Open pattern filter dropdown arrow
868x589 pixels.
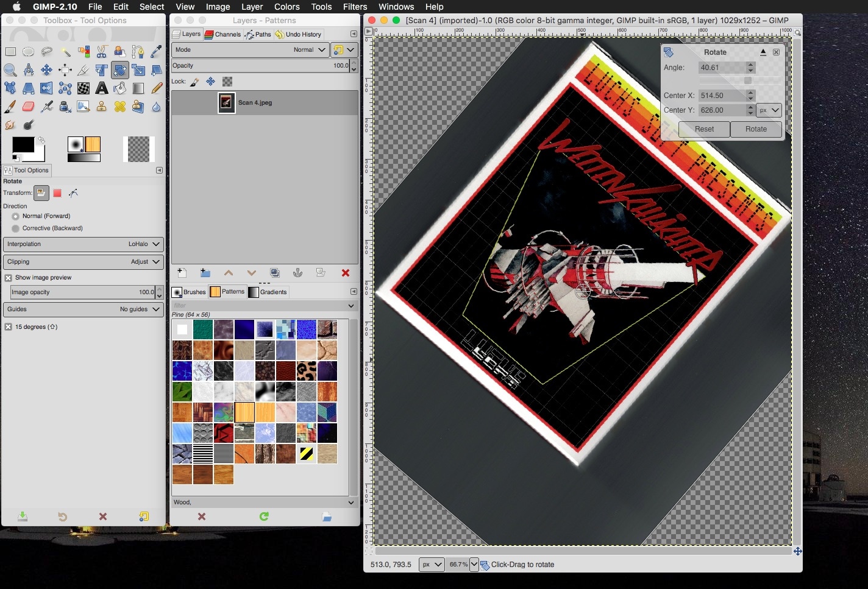[351, 306]
